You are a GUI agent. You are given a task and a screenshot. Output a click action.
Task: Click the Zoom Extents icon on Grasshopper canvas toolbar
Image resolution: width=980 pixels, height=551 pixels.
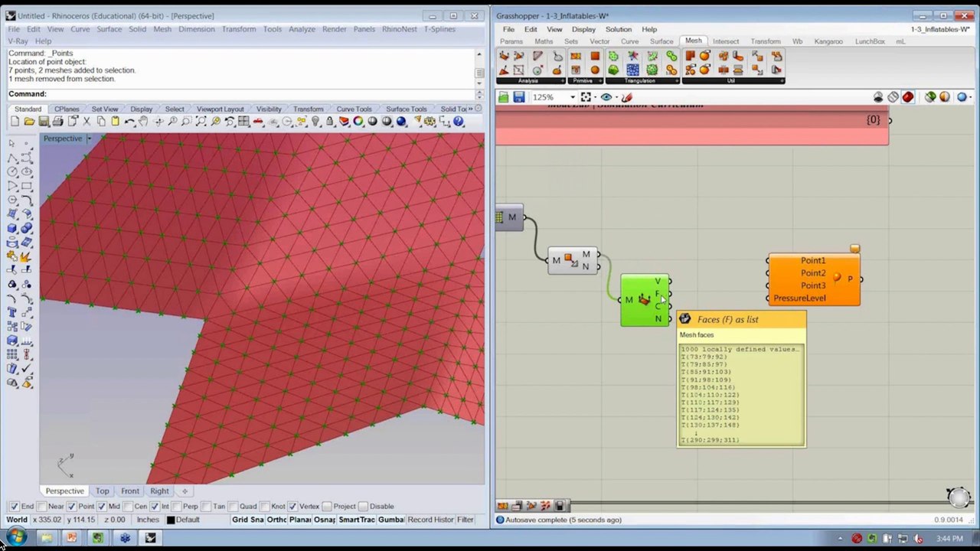[x=586, y=97]
